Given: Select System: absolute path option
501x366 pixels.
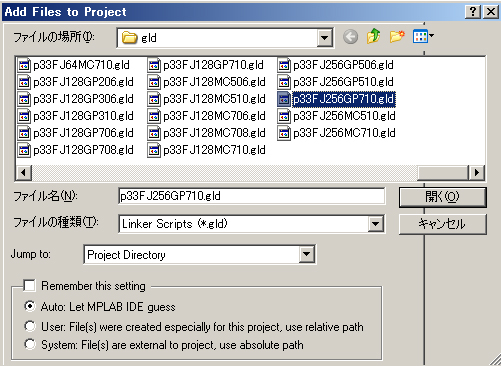Looking at the screenshot, I should tap(30, 344).
